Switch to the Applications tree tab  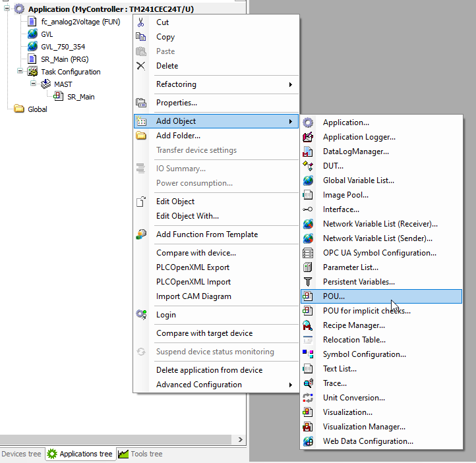(80, 454)
